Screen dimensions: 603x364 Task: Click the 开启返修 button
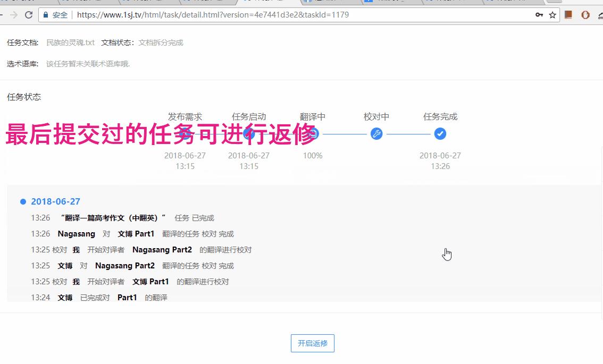(312, 343)
